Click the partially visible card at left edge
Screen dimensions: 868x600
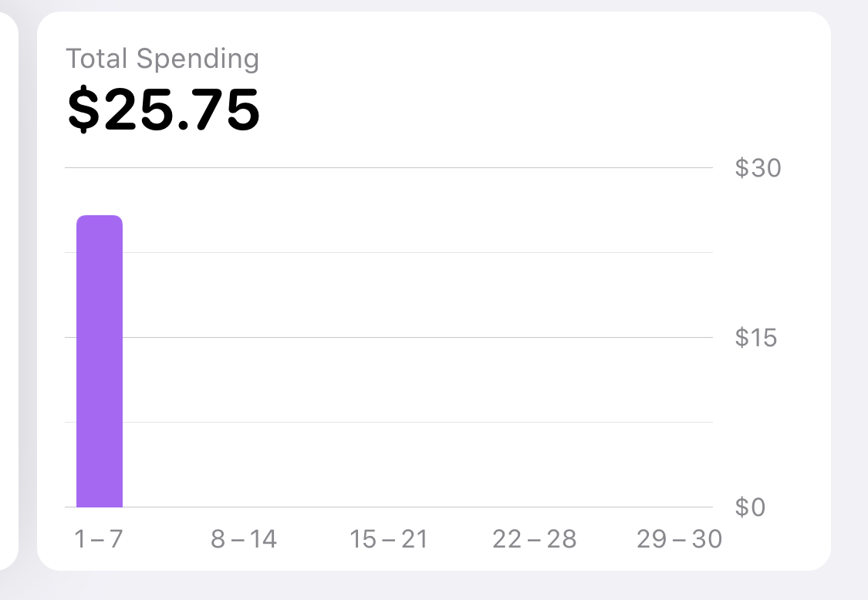8,291
